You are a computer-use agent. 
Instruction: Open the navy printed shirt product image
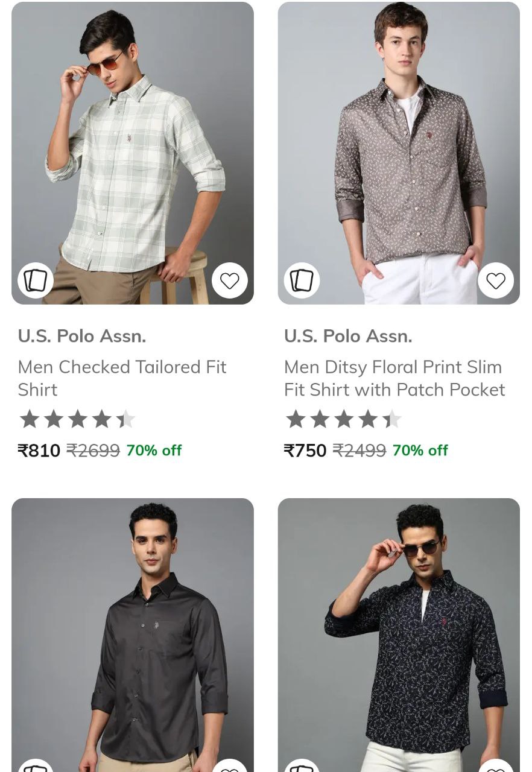coord(399,633)
